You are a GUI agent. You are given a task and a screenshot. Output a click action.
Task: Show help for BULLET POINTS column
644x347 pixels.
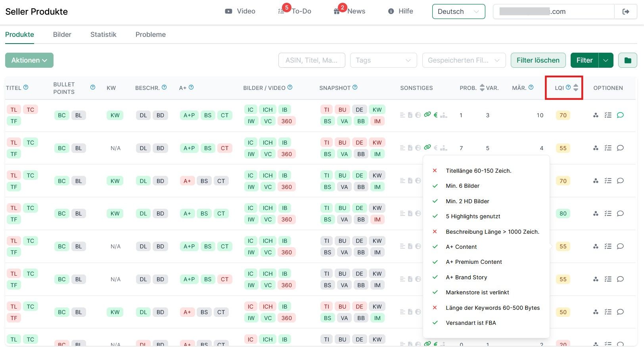[x=92, y=87]
